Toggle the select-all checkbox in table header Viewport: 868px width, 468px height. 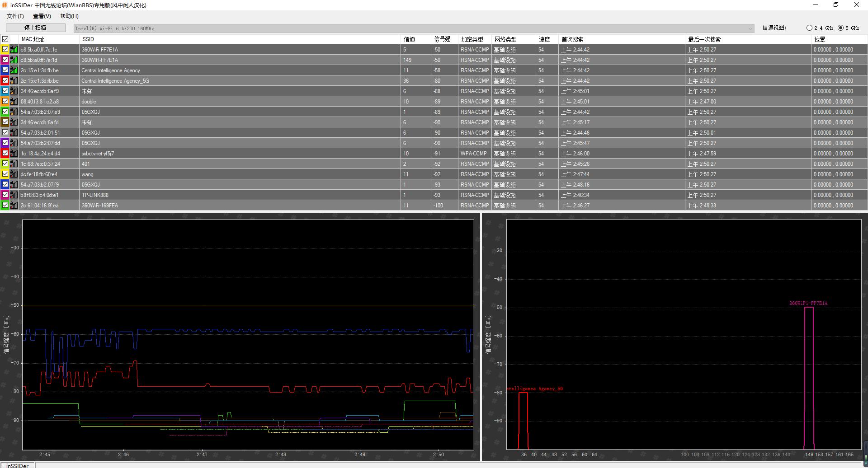coord(5,39)
